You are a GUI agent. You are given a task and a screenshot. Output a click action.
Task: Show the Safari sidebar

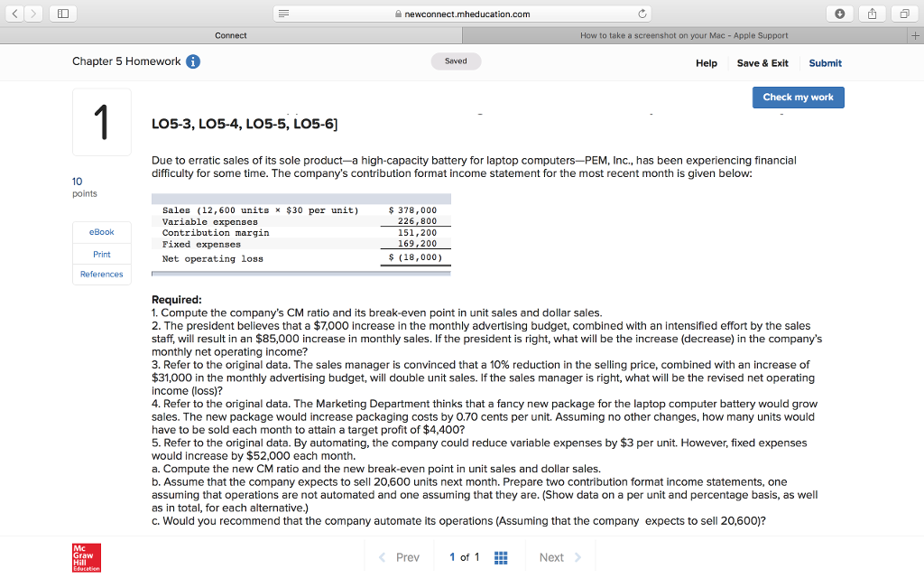click(x=63, y=14)
